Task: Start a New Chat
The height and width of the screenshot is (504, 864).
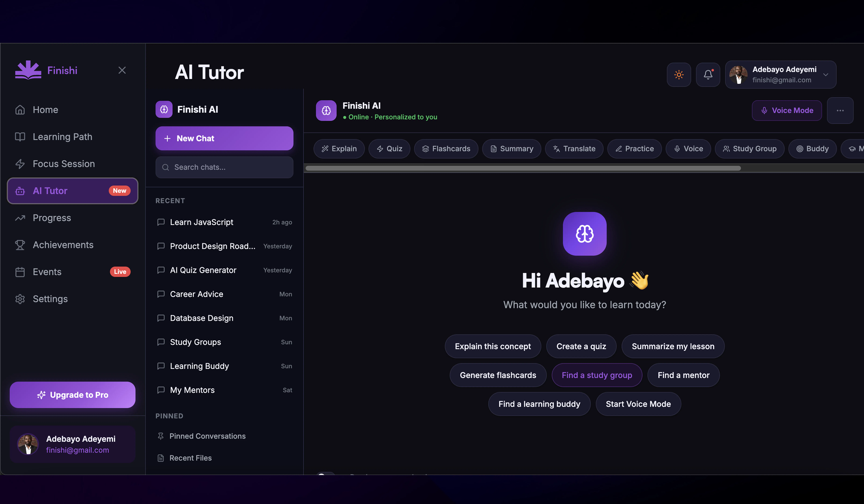Action: [224, 138]
